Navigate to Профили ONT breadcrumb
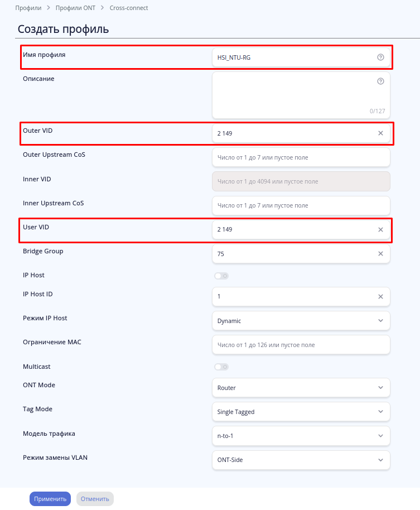Viewport: 420px width, 510px height. pyautogui.click(x=78, y=8)
